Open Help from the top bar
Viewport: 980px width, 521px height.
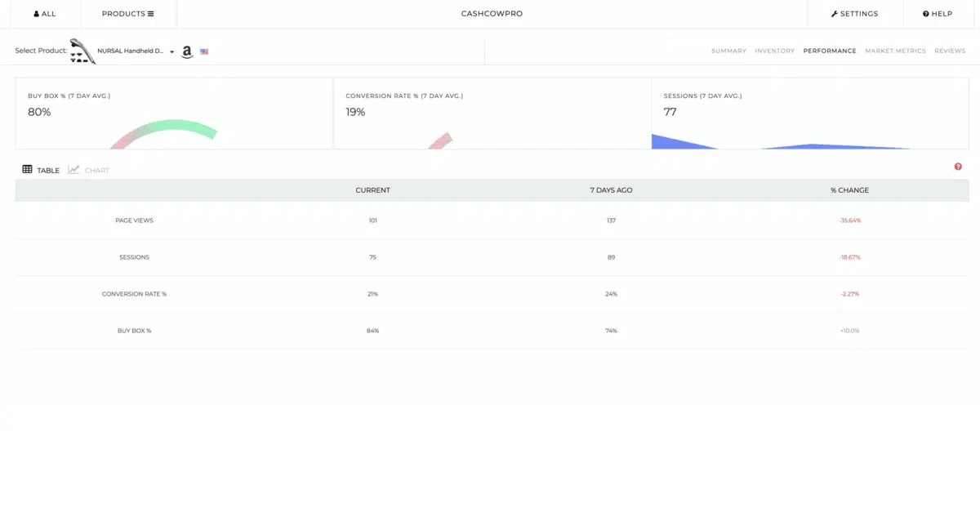938,14
